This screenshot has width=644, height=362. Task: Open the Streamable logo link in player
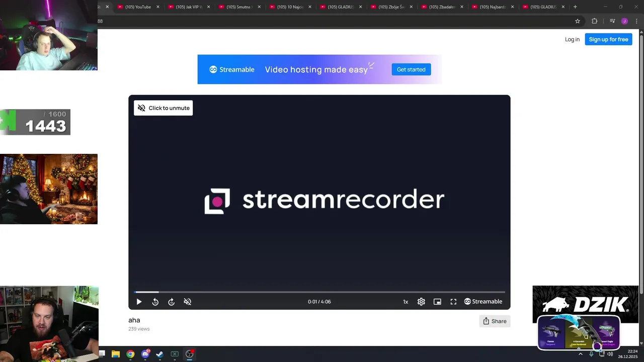(483, 302)
